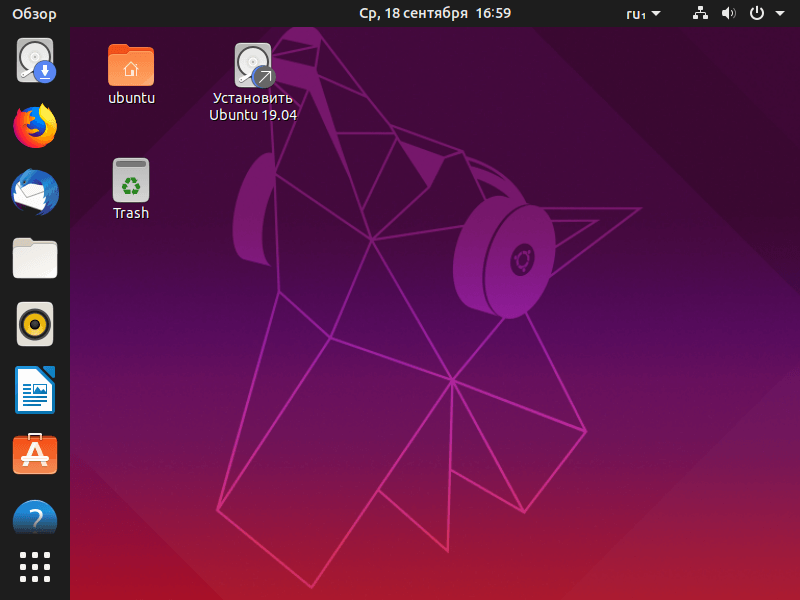Screen dimensions: 800x600
Task: Open the Help icon in dock
Action: pyautogui.click(x=35, y=517)
